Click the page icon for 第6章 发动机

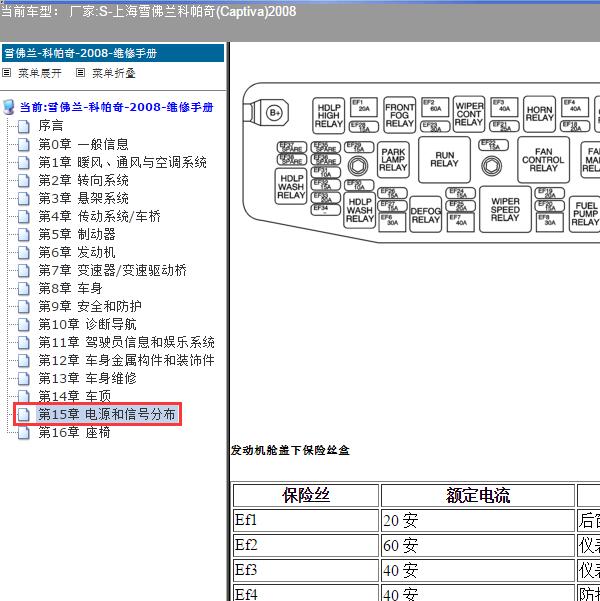pyautogui.click(x=23, y=252)
